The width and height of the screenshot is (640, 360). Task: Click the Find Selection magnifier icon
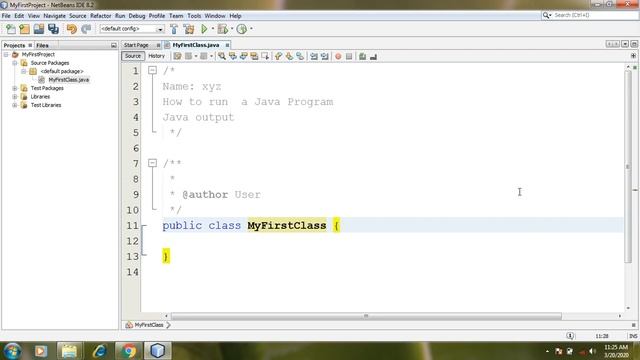click(x=222, y=56)
